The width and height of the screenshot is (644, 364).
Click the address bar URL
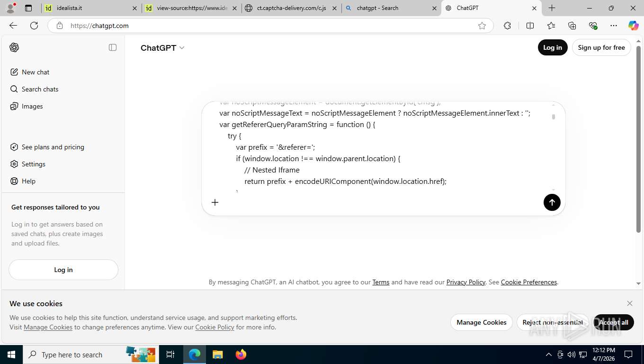point(99,26)
